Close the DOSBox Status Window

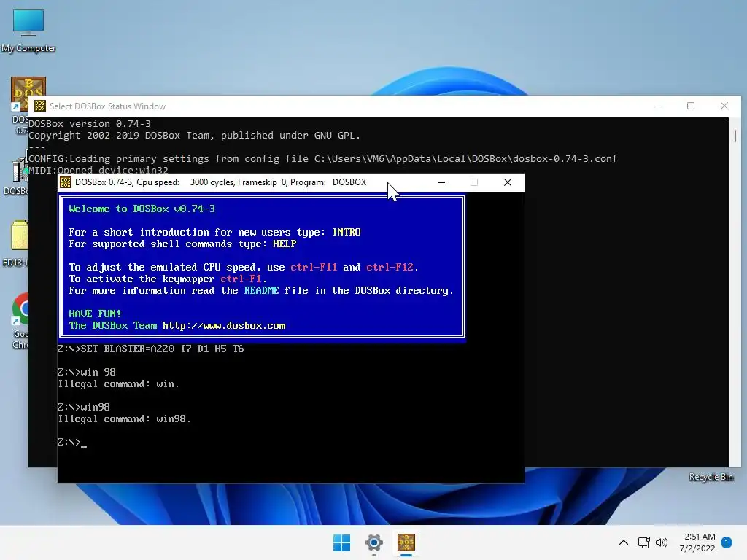(x=724, y=106)
